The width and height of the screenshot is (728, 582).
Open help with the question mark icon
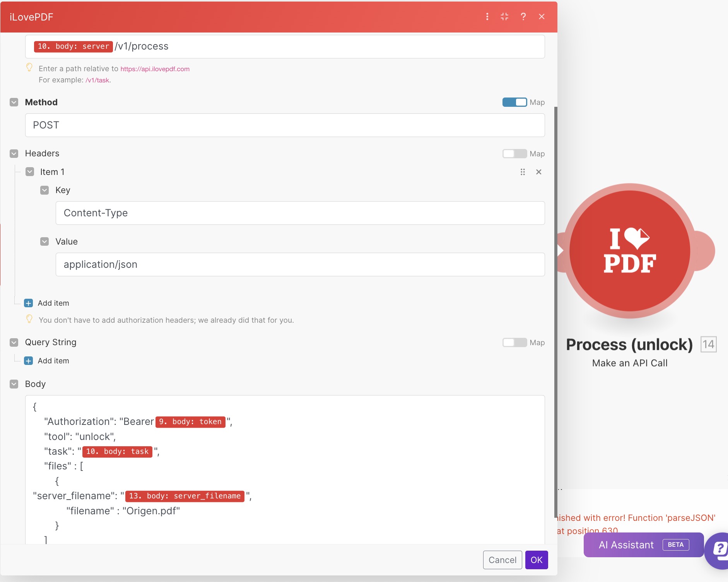523,17
